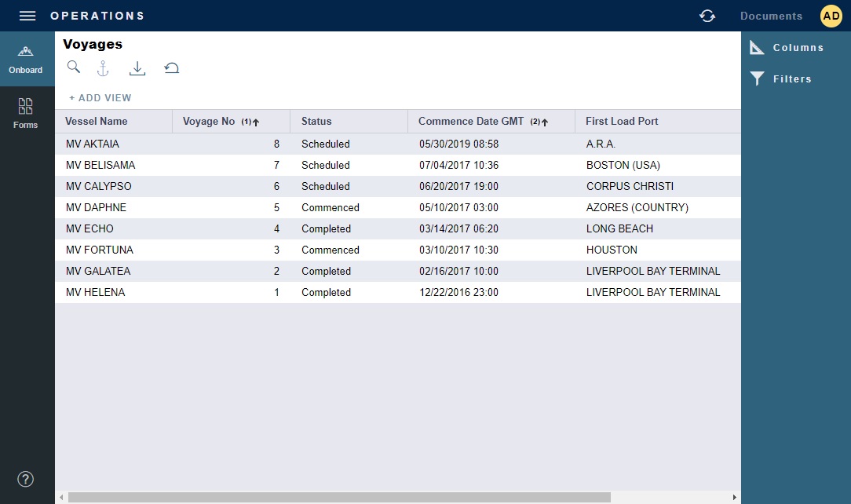Open the AD user avatar menu
Viewport: 851px width, 504px height.
(x=831, y=16)
